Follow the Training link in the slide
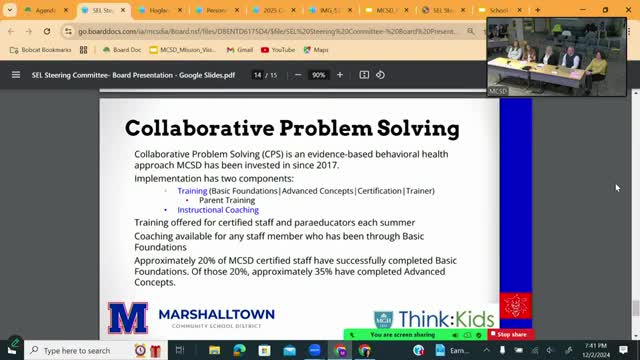The height and width of the screenshot is (360, 640). 192,191
